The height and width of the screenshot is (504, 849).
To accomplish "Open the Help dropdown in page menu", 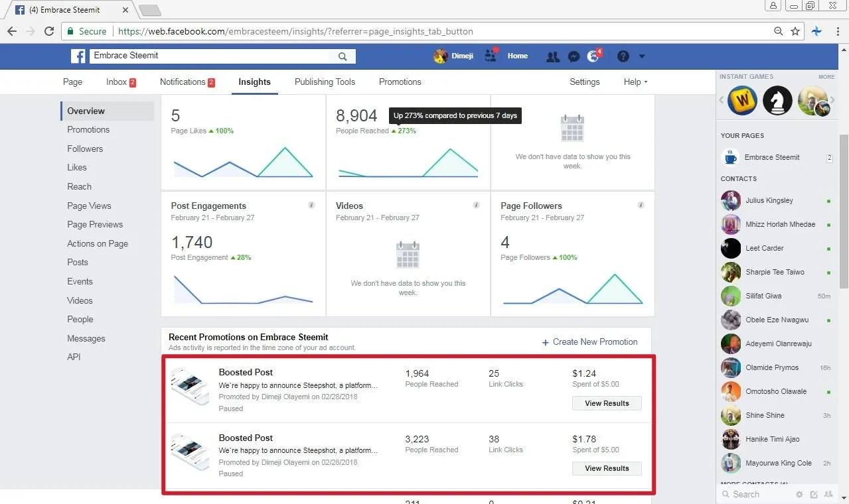I will point(635,82).
